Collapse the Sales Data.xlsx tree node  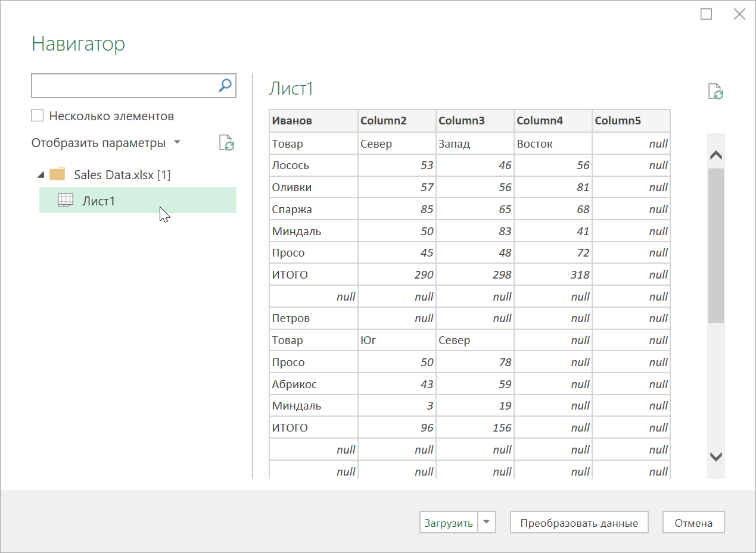[x=40, y=175]
